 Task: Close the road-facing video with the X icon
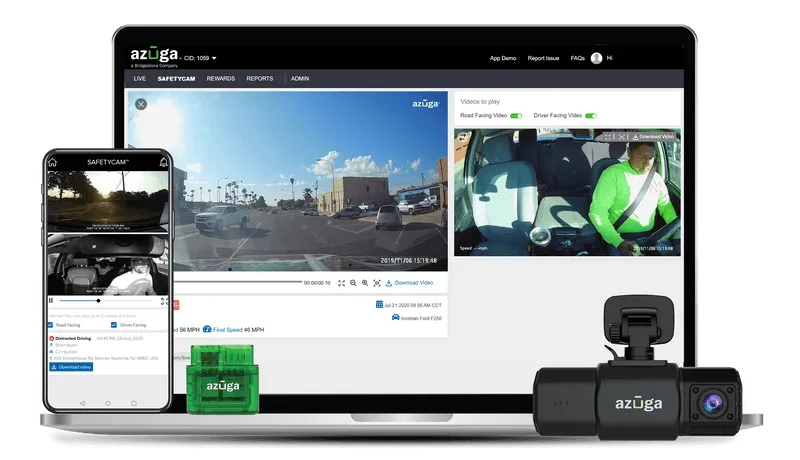pyautogui.click(x=141, y=104)
